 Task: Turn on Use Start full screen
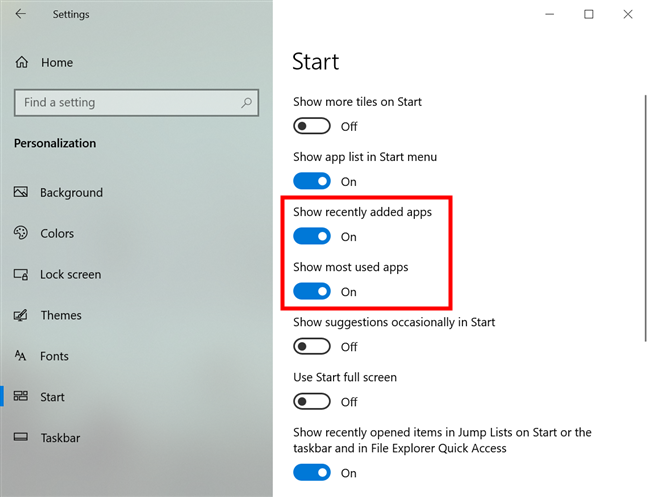point(312,401)
